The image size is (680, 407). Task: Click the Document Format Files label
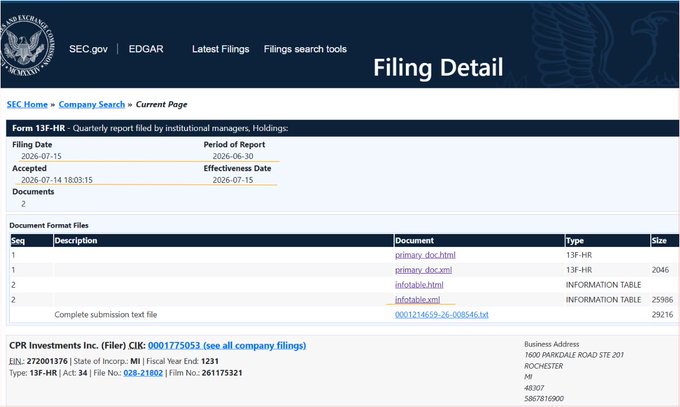pos(49,226)
